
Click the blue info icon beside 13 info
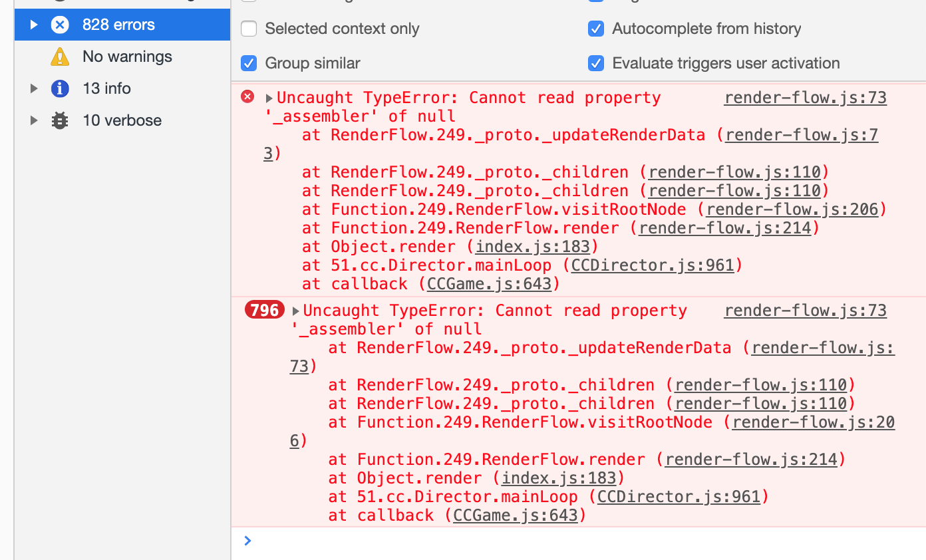pos(60,88)
